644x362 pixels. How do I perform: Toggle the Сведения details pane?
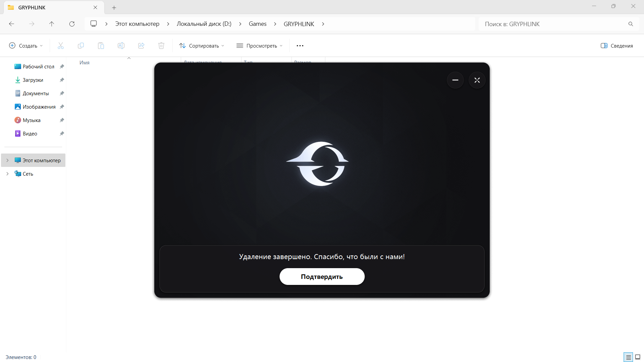click(616, 46)
